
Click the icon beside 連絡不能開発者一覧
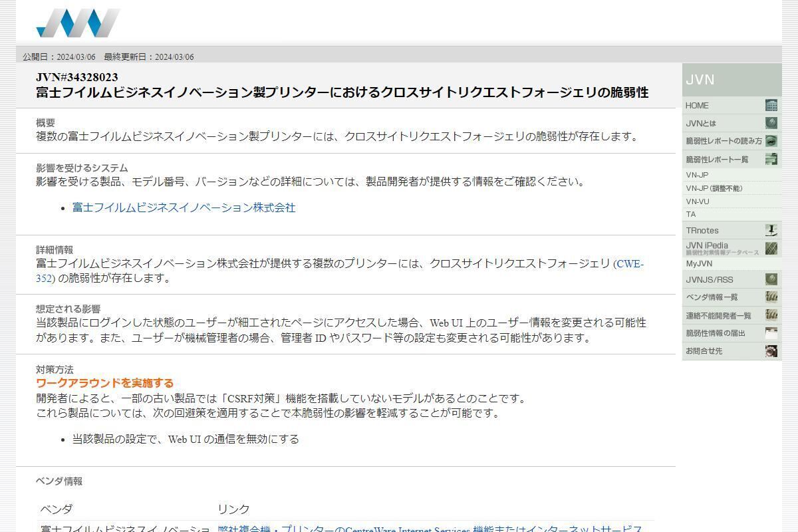[x=771, y=315]
